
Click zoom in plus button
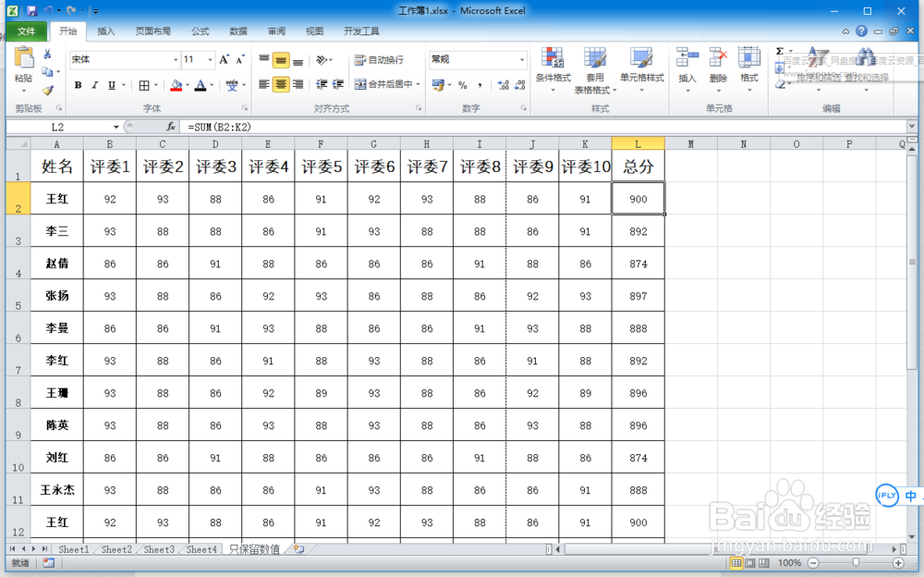[899, 563]
